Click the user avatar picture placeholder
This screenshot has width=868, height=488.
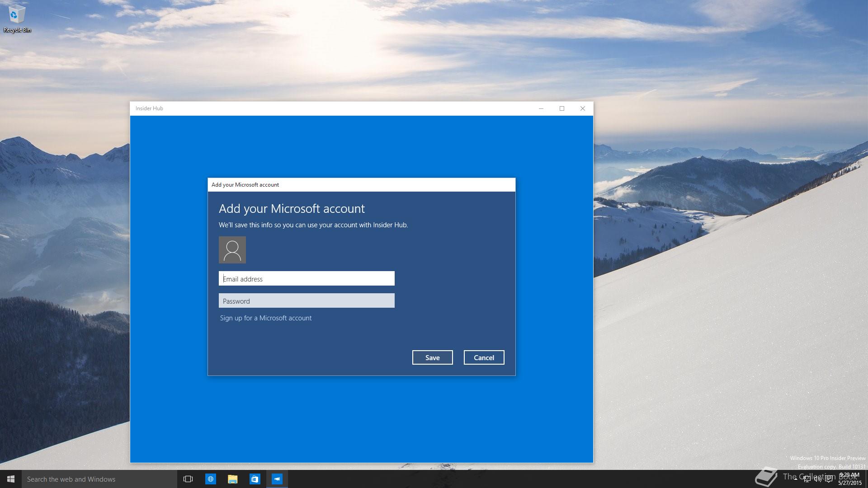point(232,250)
